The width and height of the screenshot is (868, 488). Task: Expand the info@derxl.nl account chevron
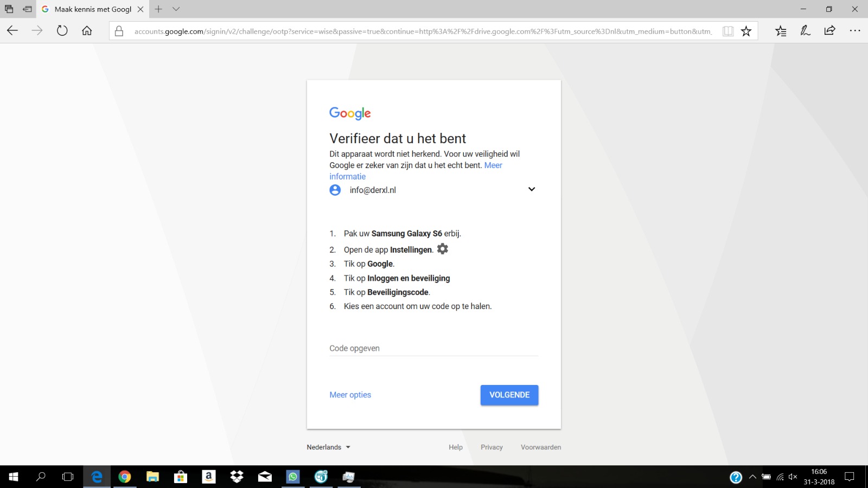pyautogui.click(x=532, y=189)
